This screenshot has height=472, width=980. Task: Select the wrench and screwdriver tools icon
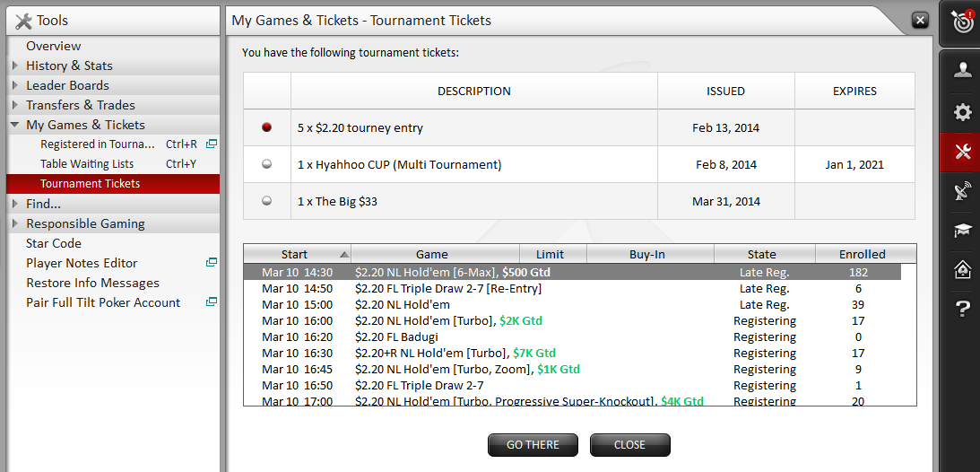pyautogui.click(x=962, y=152)
